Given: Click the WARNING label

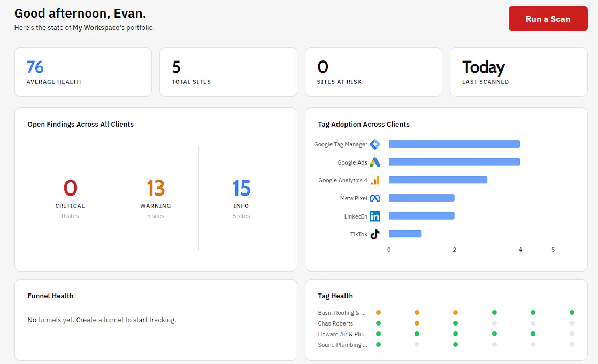Looking at the screenshot, I should tap(156, 206).
